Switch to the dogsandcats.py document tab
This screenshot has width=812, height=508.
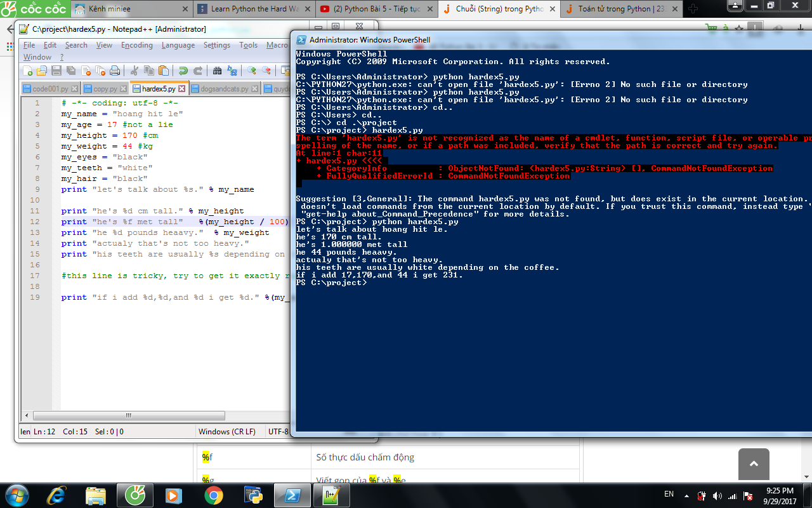(x=224, y=89)
